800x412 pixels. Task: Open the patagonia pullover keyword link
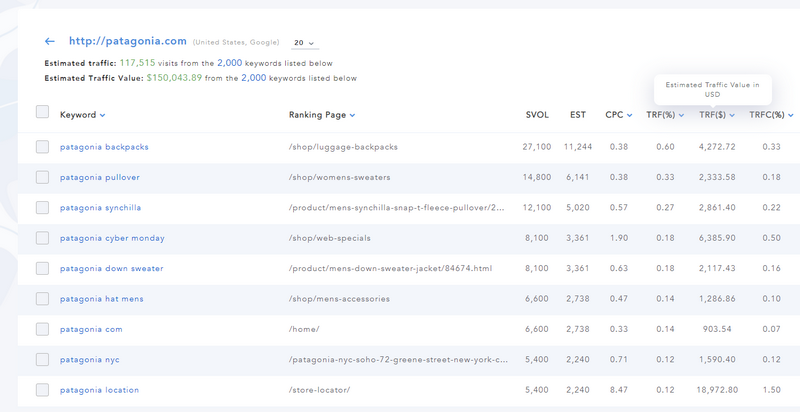pyautogui.click(x=99, y=177)
